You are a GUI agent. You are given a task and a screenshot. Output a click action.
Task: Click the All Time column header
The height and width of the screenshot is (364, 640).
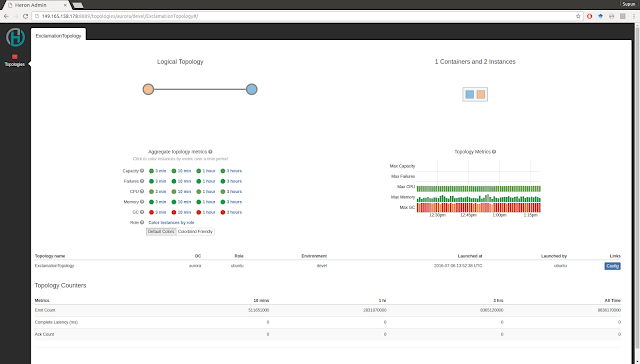tap(613, 300)
